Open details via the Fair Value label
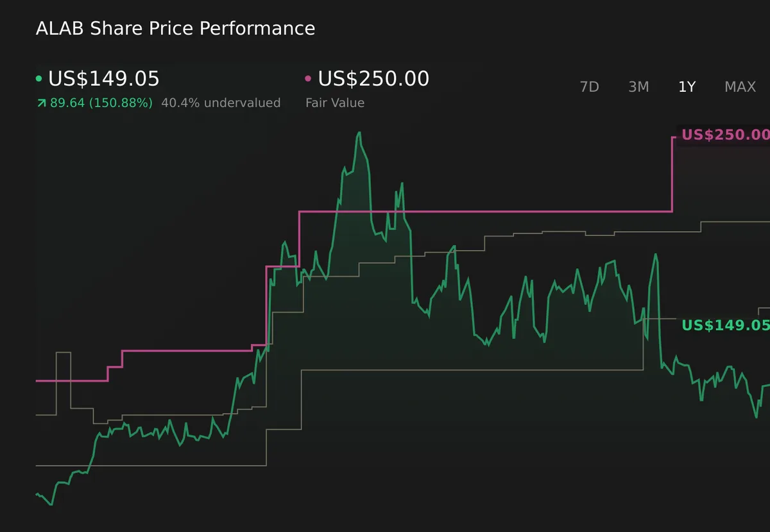Viewport: 770px width, 532px height. (x=334, y=103)
